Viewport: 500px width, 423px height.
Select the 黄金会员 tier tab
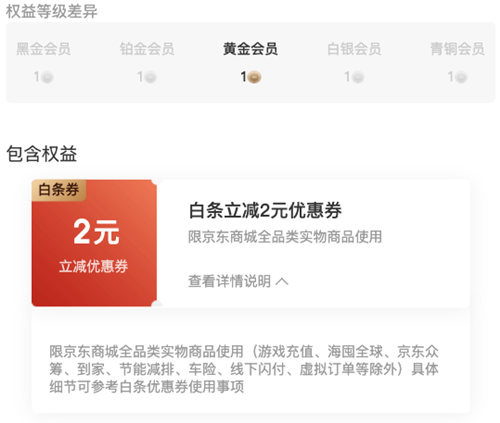coord(250,49)
